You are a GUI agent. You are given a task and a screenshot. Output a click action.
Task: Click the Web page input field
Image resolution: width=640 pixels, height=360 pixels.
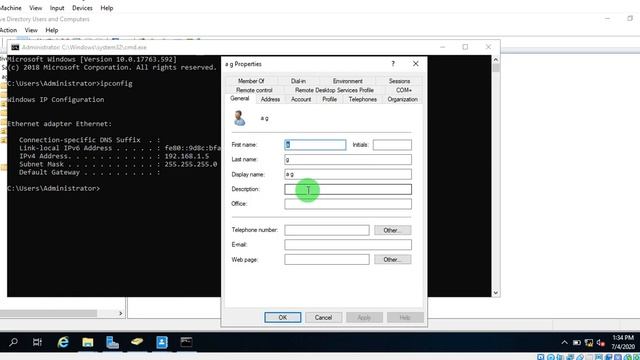(x=327, y=259)
